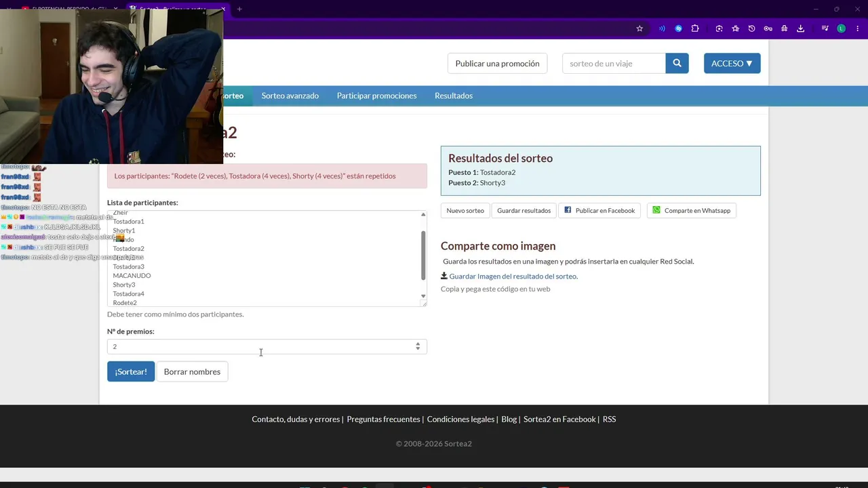Click Comparte en Whatsapp button
The width and height of the screenshot is (868, 488).
pos(691,210)
